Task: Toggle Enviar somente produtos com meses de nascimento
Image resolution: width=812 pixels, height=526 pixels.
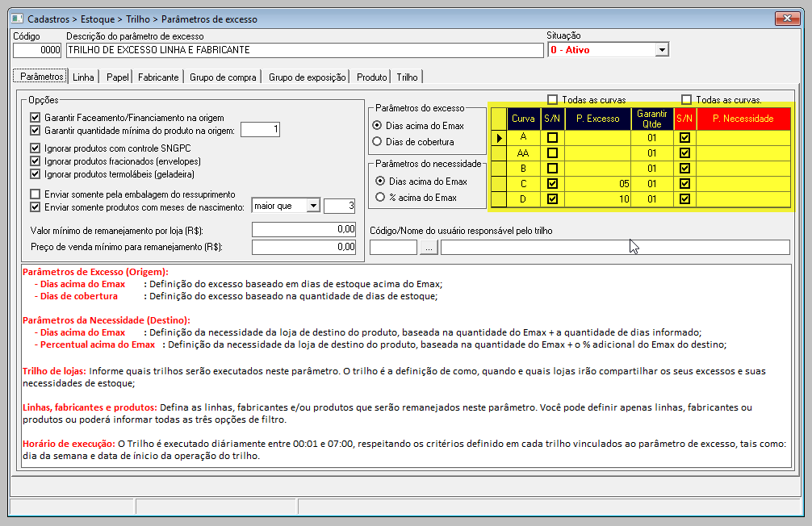Action: click(36, 207)
